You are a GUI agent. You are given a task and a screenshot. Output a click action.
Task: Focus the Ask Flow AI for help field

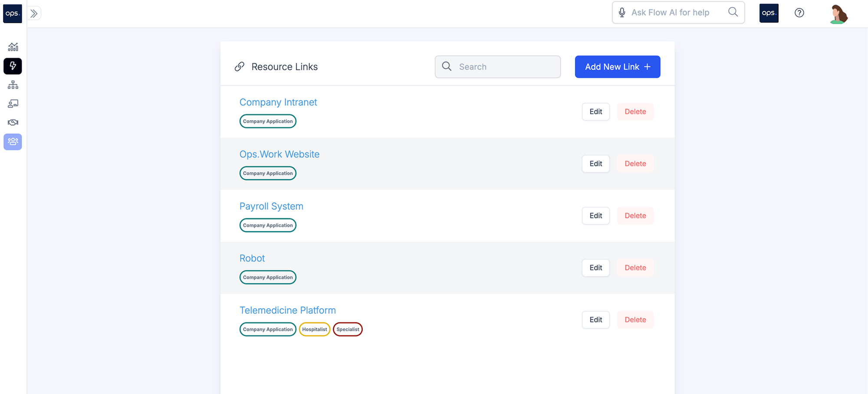(678, 13)
